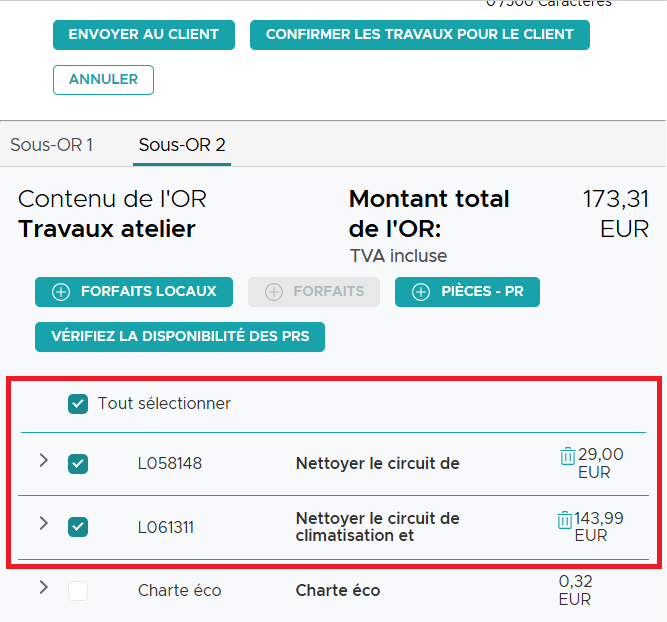
Task: Uncheck the L058148 row checkbox
Action: click(x=78, y=464)
